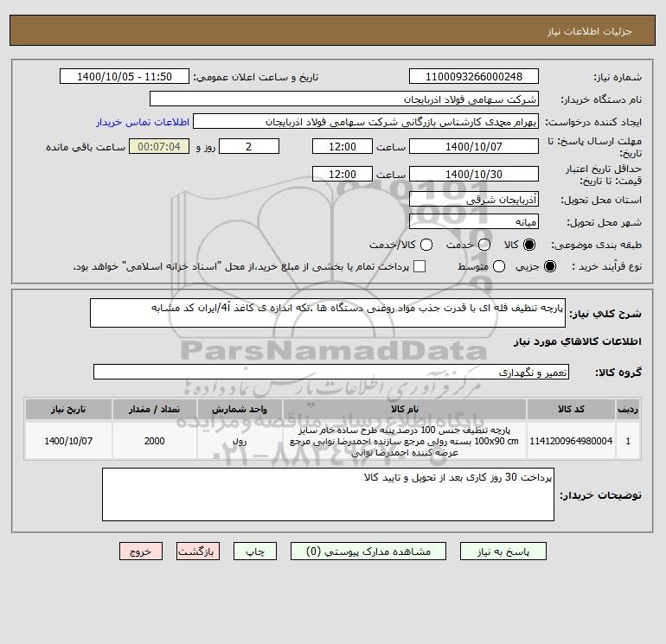The height and width of the screenshot is (644, 666).
Task: Click the remaining time field 00:07:04
Action: click(x=159, y=147)
